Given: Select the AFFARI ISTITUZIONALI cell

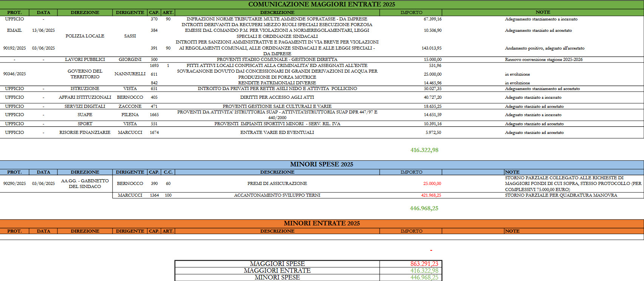Looking at the screenshot, I should pyautogui.click(x=85, y=97).
